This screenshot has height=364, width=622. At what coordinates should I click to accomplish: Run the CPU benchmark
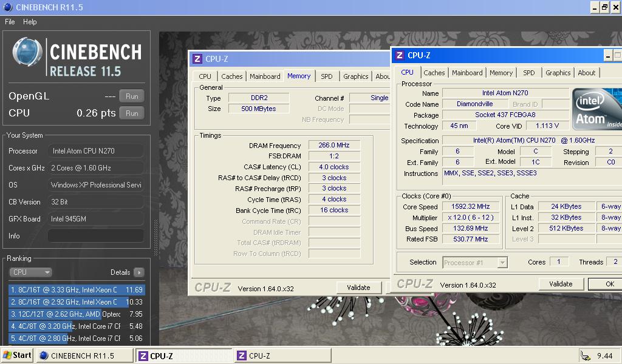click(132, 113)
